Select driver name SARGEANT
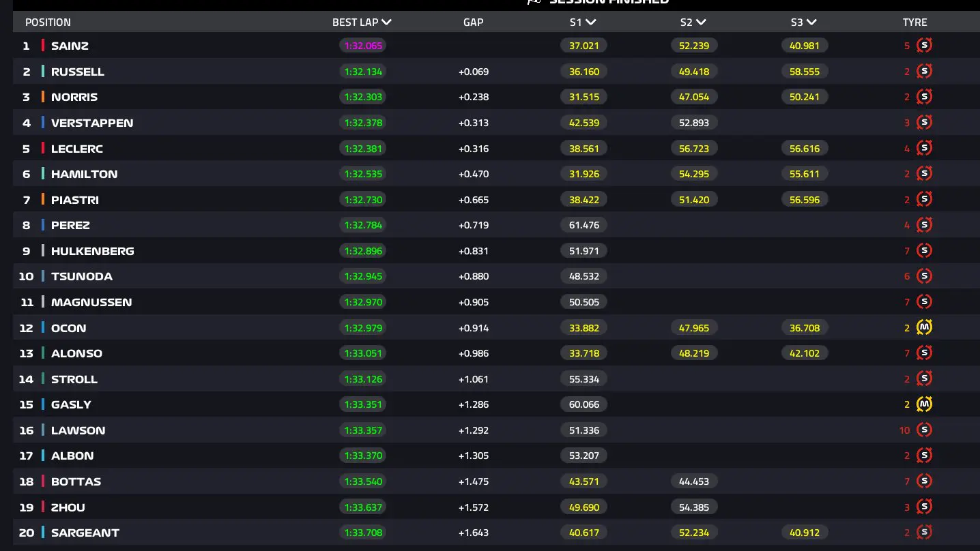 pyautogui.click(x=85, y=533)
